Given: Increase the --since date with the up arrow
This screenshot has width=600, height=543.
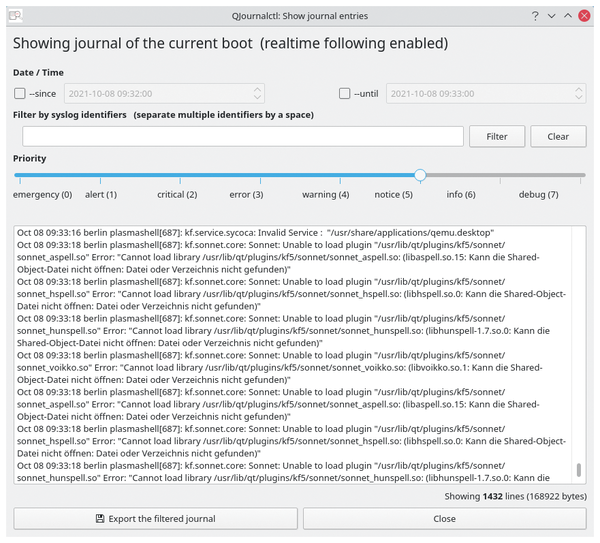Looking at the screenshot, I should coord(257,89).
